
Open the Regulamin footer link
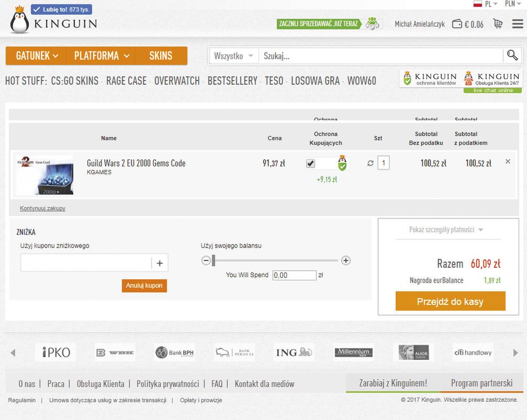[x=22, y=400]
